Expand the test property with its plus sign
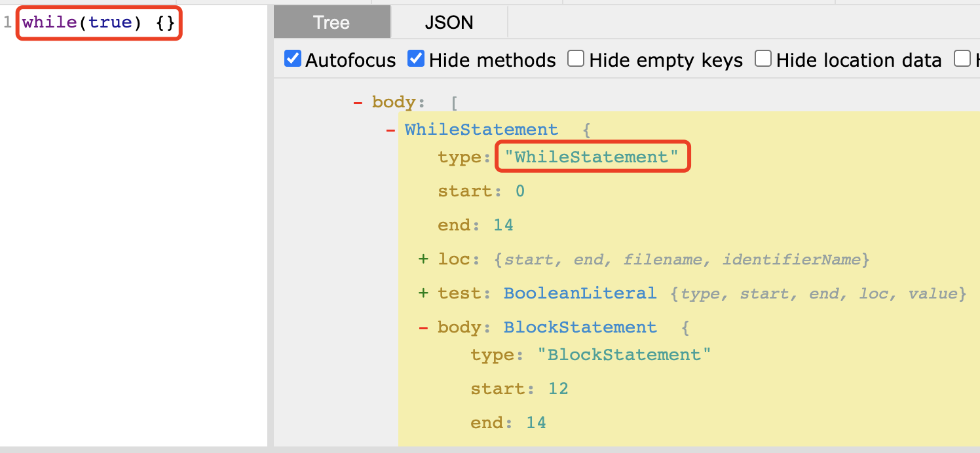The image size is (980, 453). (x=423, y=293)
